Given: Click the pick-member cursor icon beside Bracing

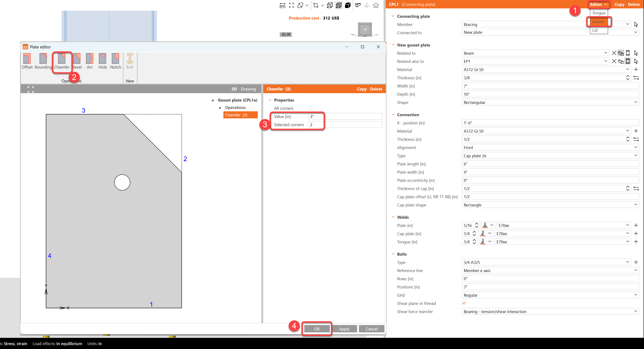Looking at the screenshot, I should [636, 24].
